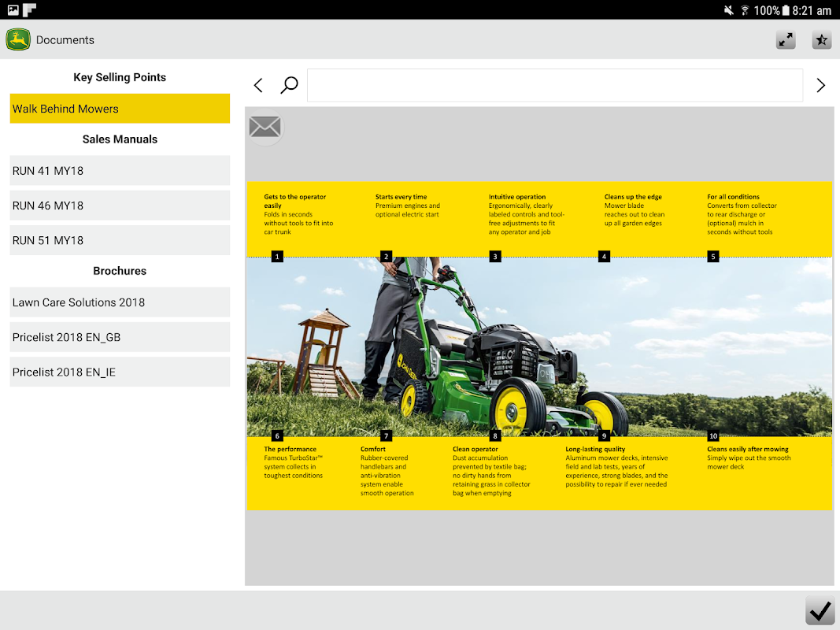Screen dimensions: 840x630
Task: Tap the John Deere logo icon
Action: (x=18, y=39)
